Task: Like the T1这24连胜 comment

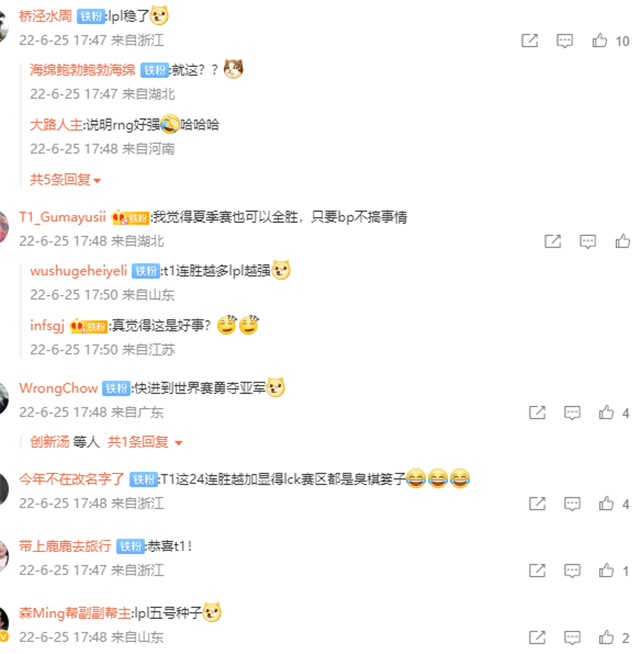Action: coord(606,503)
